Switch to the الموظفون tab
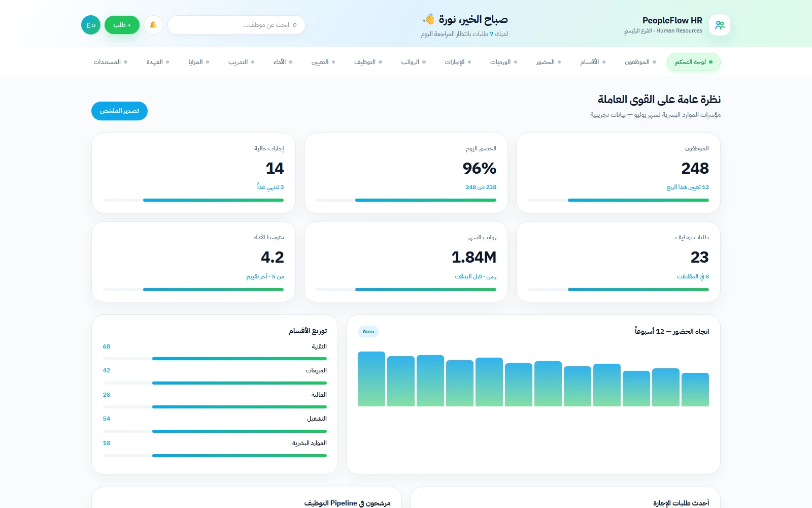 point(640,62)
